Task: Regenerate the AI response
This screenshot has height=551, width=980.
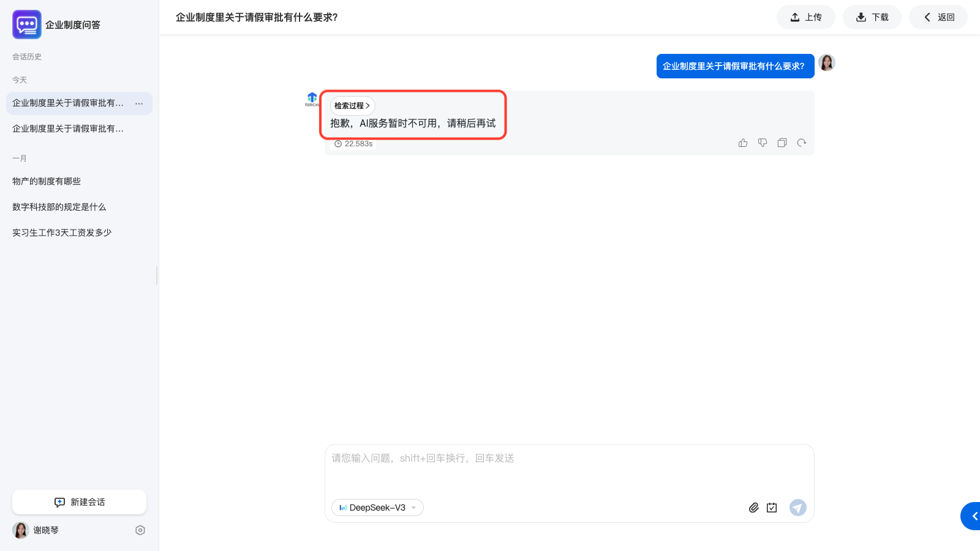Action: point(802,143)
